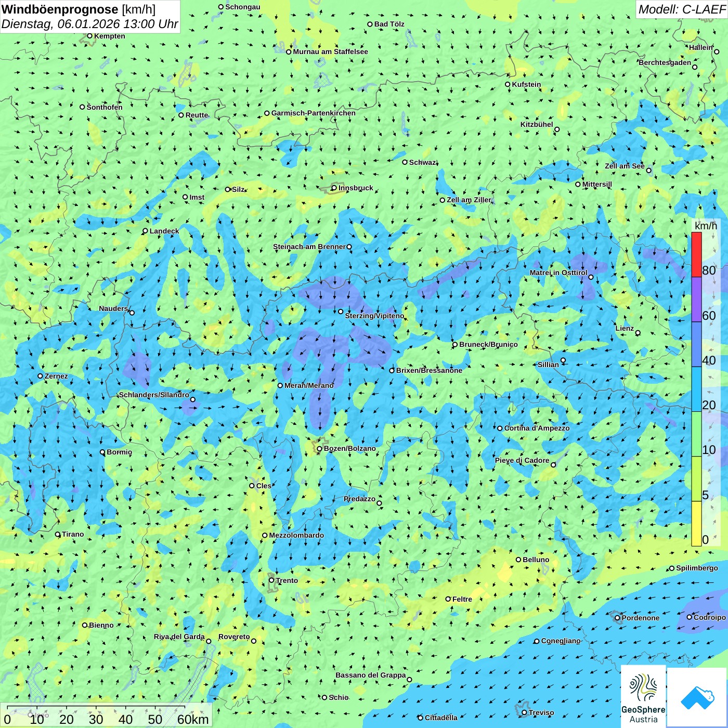This screenshot has height=728, width=728.
Task: Click the Kufstein label
Action: [x=527, y=84]
